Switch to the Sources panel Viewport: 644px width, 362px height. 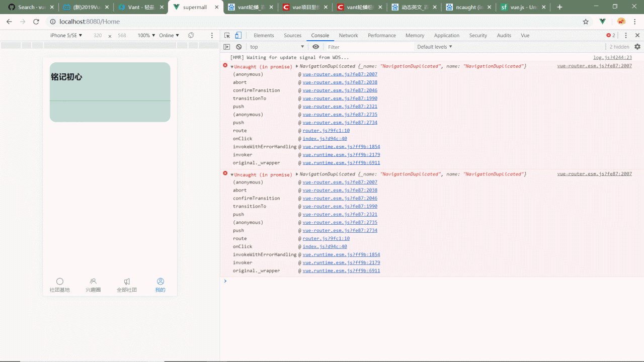coord(292,35)
